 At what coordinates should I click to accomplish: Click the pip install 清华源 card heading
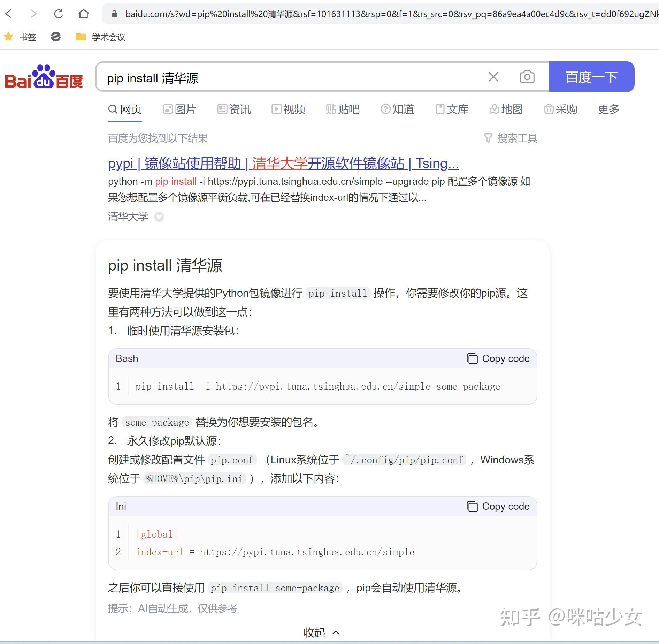click(165, 265)
